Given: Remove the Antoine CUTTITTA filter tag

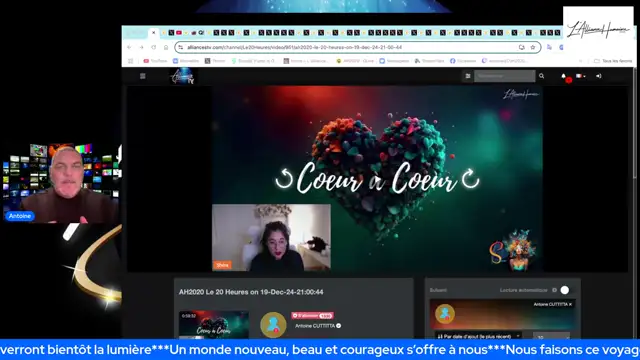Looking at the screenshot, I should point(571,304).
